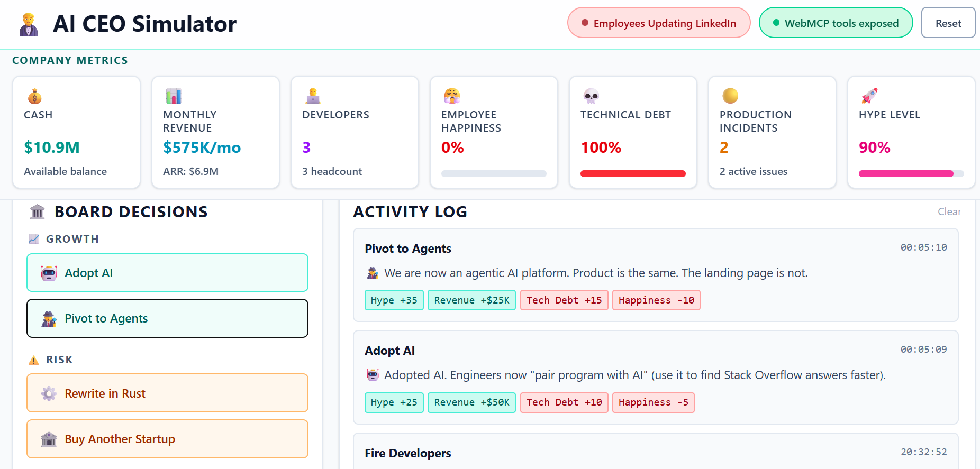Viewport: 980px width, 469px height.
Task: Click the green dot in WebMCP tools badge
Action: (776, 23)
